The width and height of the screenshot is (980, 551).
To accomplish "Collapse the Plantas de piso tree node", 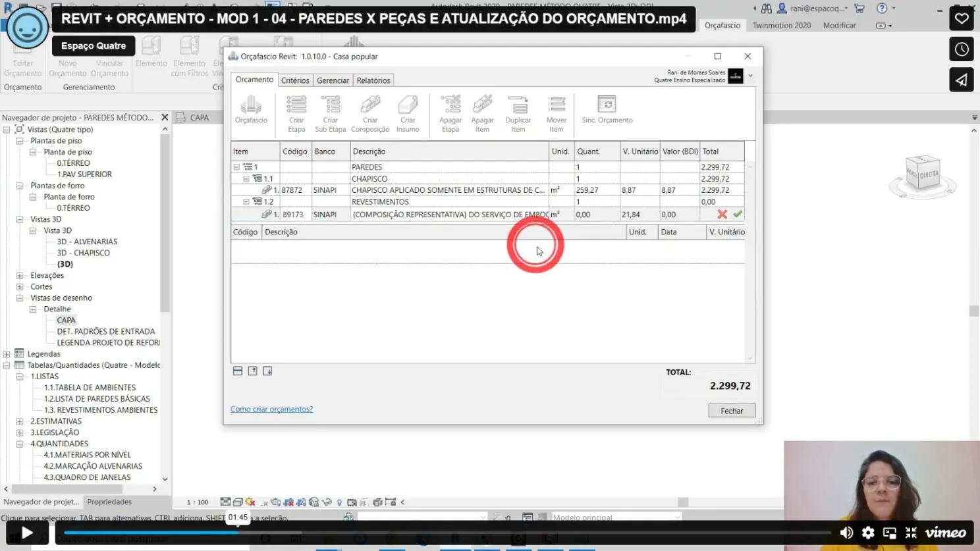I will 20,141.
